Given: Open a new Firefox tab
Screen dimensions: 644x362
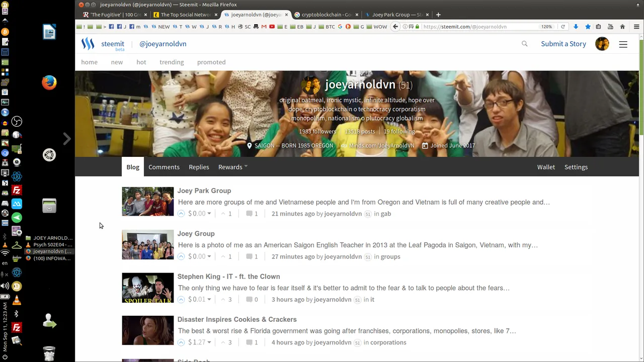Looking at the screenshot, I should 438,15.
